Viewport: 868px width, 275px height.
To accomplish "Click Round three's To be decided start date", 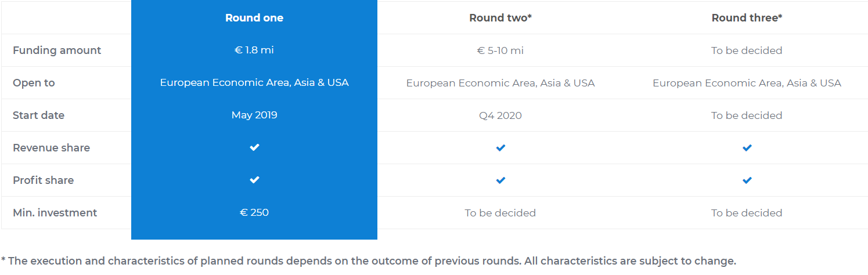I will (747, 115).
